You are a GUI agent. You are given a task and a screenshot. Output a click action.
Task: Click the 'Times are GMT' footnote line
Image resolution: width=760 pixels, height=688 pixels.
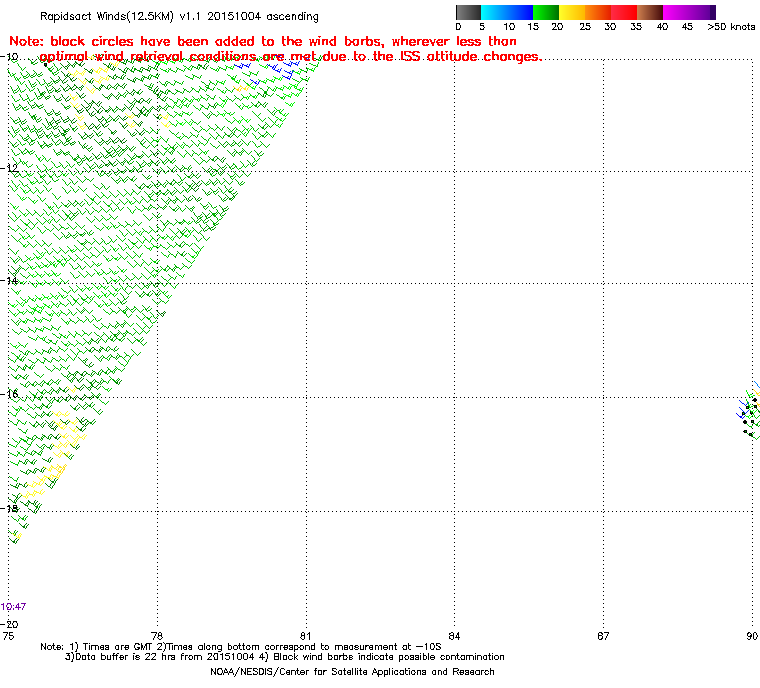241,647
